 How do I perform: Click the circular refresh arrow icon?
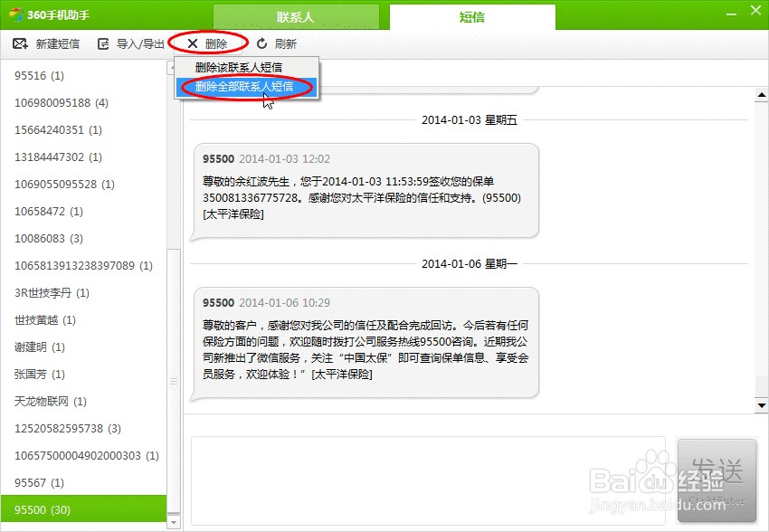[x=260, y=42]
